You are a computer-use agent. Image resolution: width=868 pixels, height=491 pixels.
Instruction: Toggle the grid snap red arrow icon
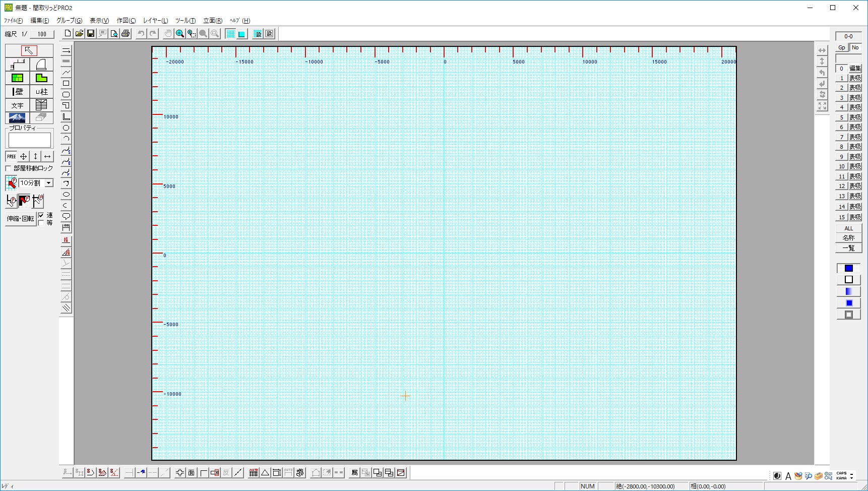coord(12,183)
